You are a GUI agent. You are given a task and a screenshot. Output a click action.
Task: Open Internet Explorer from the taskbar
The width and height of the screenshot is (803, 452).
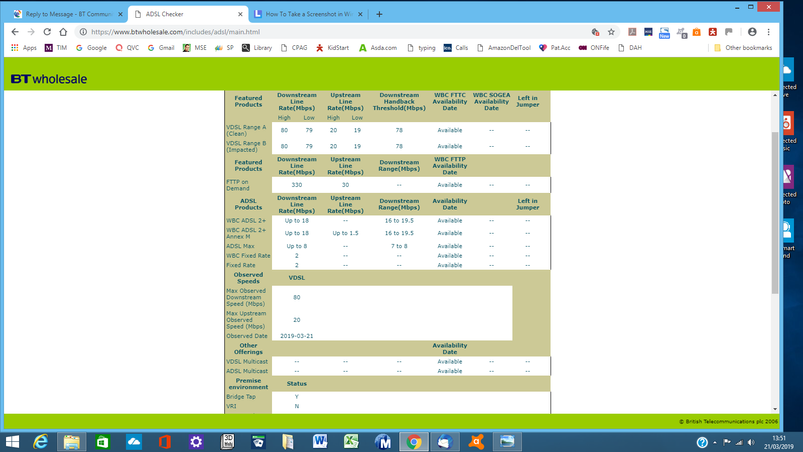pos(41,441)
